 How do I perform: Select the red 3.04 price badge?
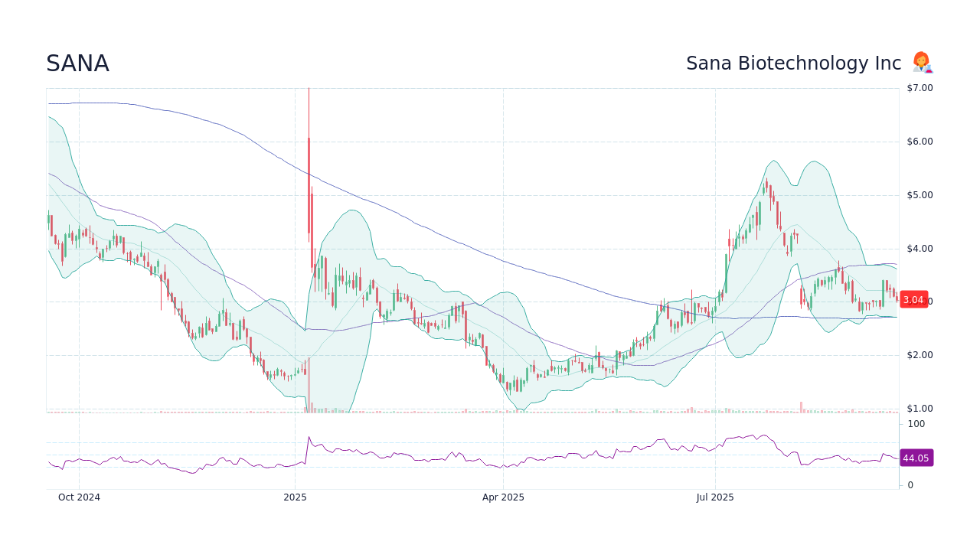tap(914, 300)
